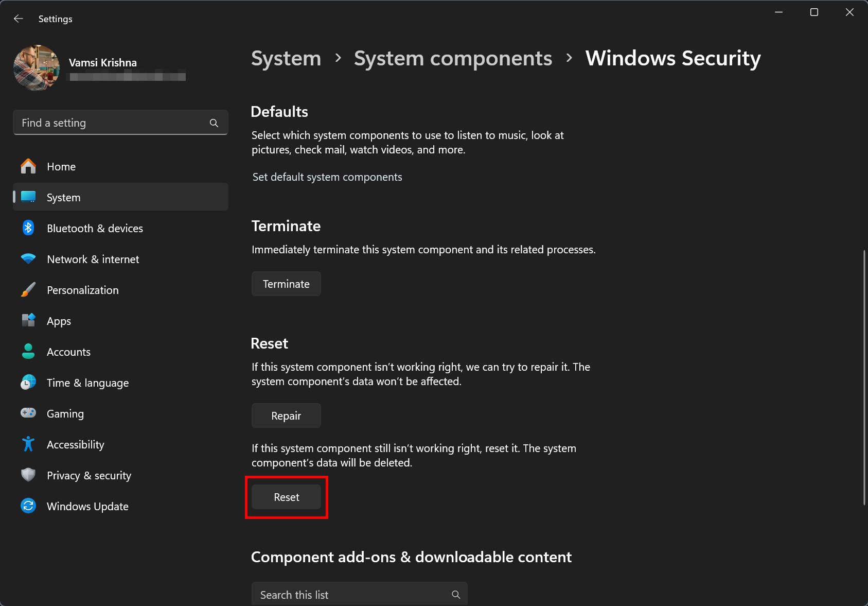Click the back arrow in Settings
This screenshot has height=606, width=868.
(x=19, y=19)
